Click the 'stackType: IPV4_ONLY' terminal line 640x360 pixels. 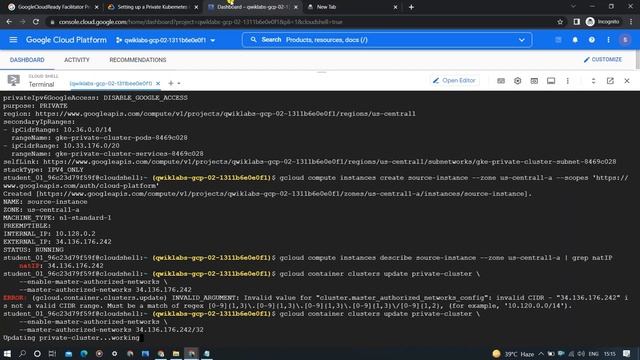click(x=43, y=170)
